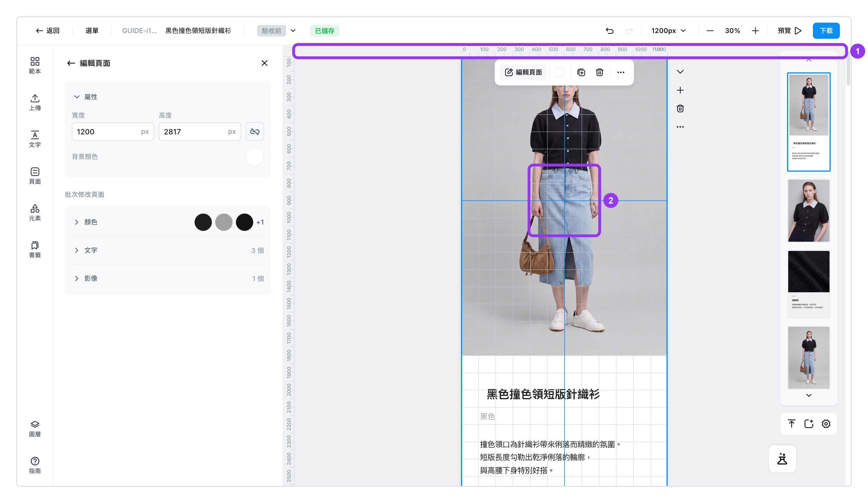
Task: Click 預覽 preview button
Action: pyautogui.click(x=789, y=31)
